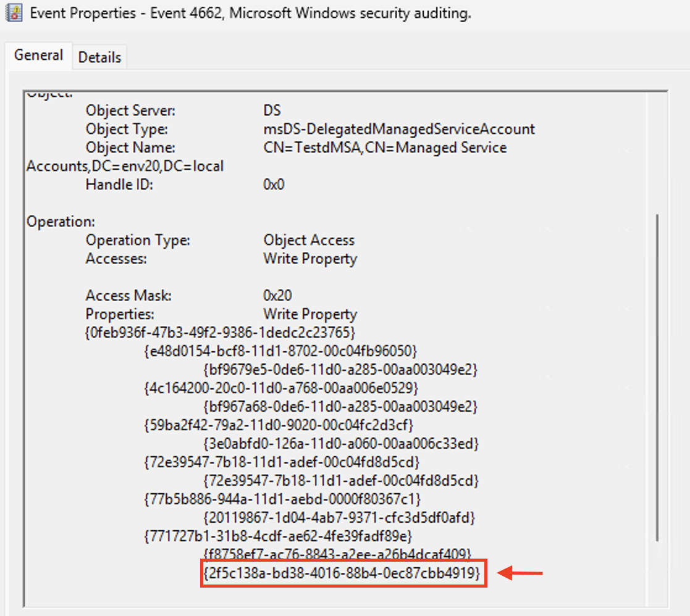The width and height of the screenshot is (690, 616).
Task: Select GUID {59ba2f42-79a2-11d0-9020-00c04fc2d3cf}
Action: [x=279, y=425]
